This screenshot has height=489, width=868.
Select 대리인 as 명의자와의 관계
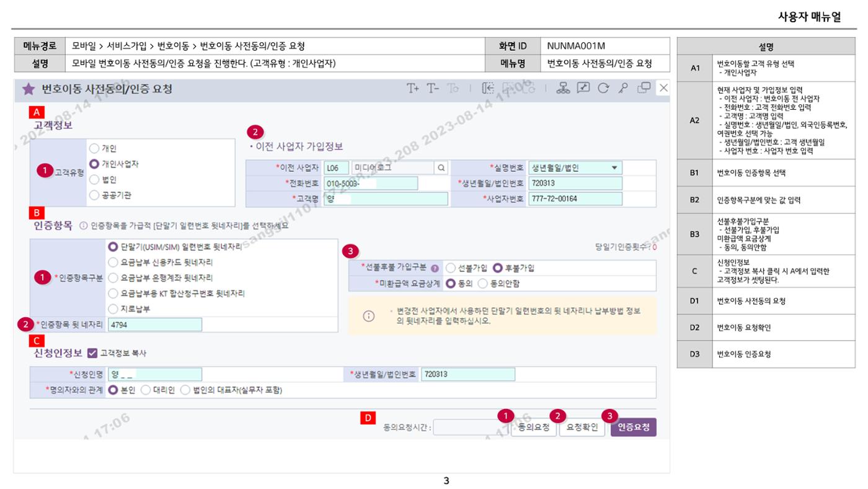146,390
